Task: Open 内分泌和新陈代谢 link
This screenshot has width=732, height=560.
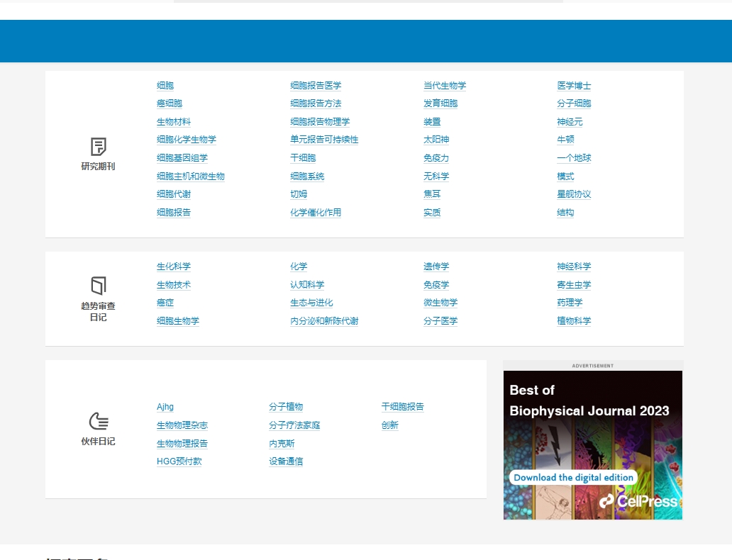Action: [x=324, y=320]
